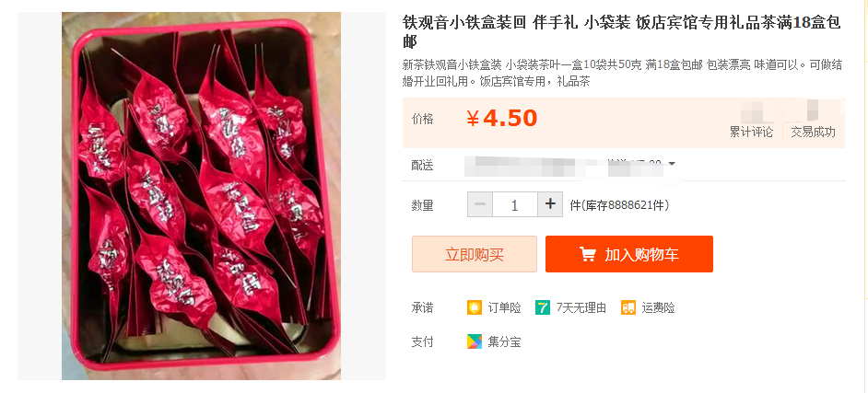Click the 运费险 shipping insurance icon
The image size is (868, 393).
[x=628, y=307]
